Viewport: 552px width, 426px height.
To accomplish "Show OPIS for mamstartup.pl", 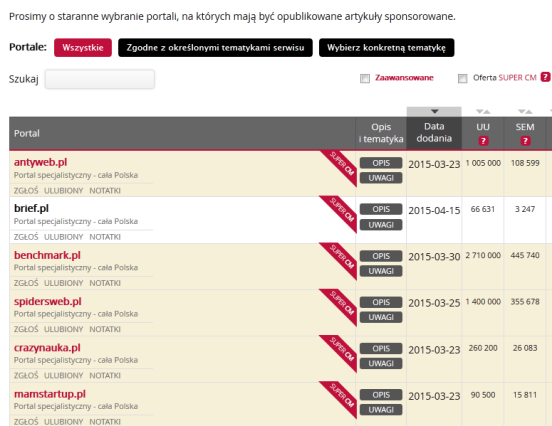I will coord(381,395).
